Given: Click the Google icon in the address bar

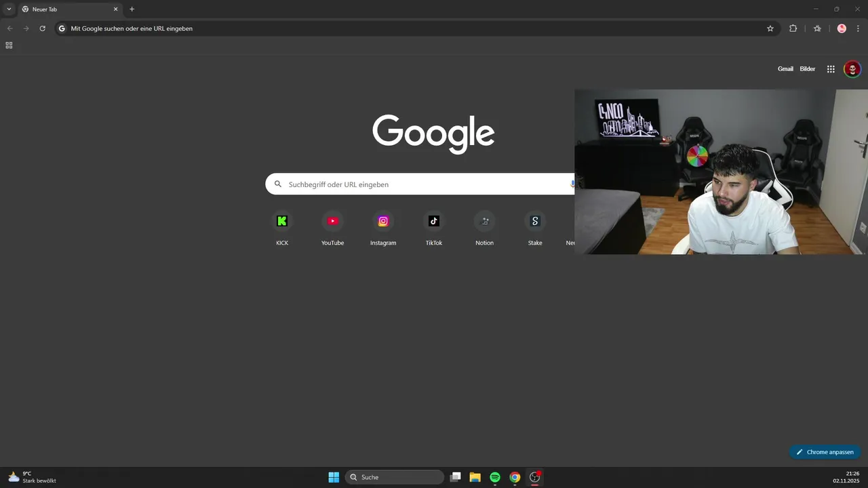Looking at the screenshot, I should (x=62, y=28).
